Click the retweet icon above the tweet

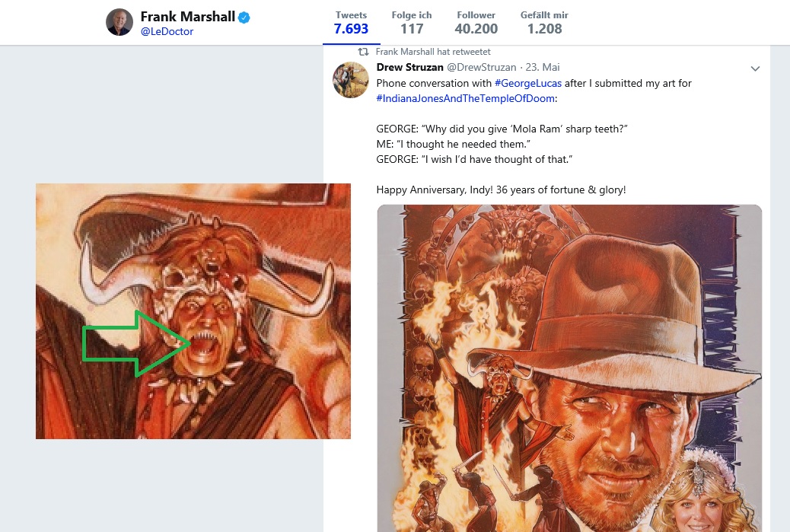pyautogui.click(x=364, y=52)
